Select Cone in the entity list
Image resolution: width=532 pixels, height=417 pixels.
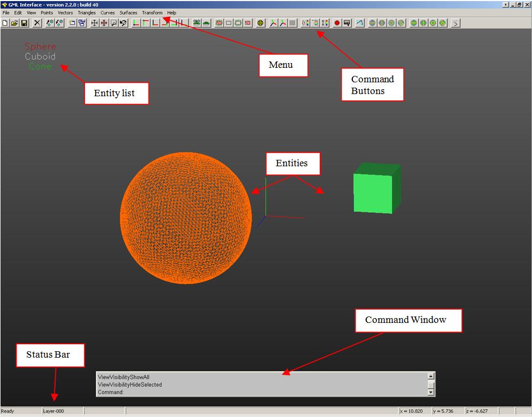[40, 67]
